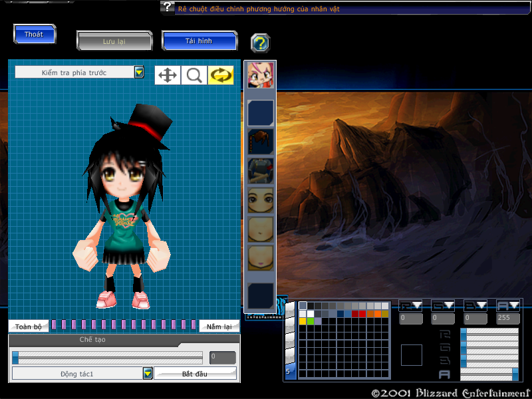
Task: Click the R color slider handle
Action: [464, 334]
